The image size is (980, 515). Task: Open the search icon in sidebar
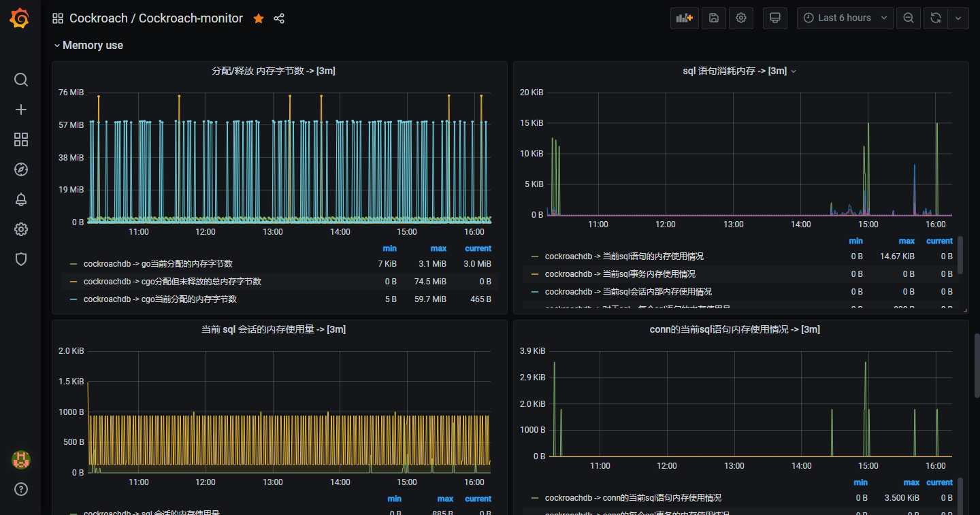[21, 80]
